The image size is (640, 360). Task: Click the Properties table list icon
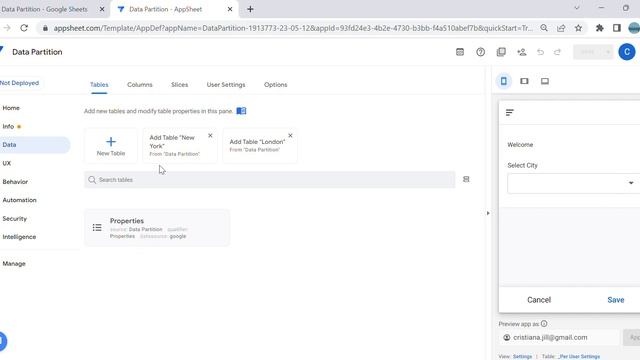point(97,227)
